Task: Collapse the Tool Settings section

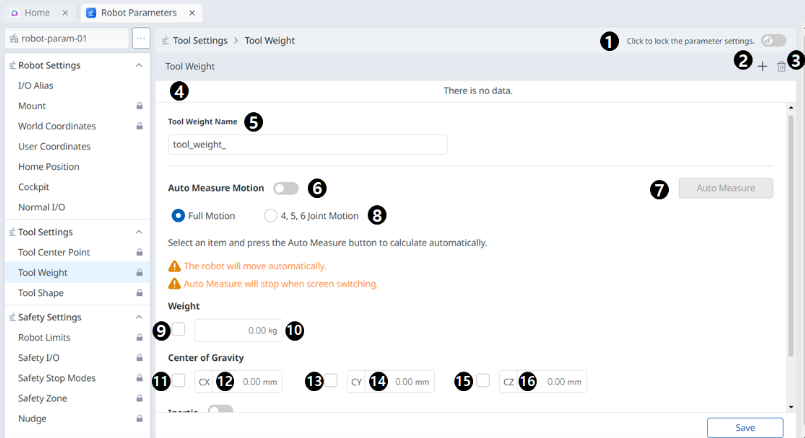Action: click(x=138, y=232)
